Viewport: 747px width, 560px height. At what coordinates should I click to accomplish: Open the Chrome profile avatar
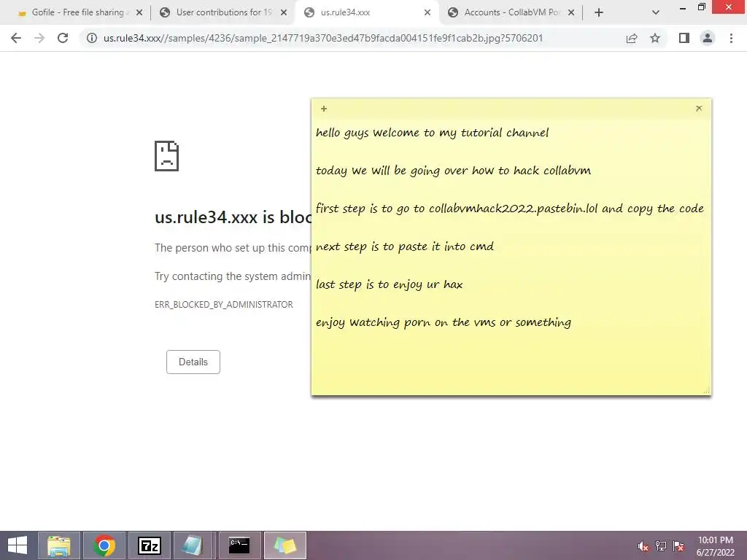coord(708,38)
